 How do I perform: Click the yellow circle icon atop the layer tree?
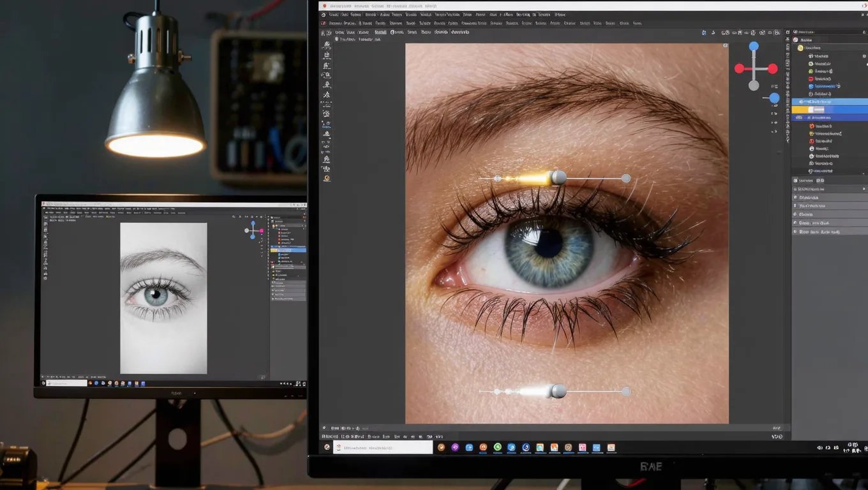coord(800,48)
